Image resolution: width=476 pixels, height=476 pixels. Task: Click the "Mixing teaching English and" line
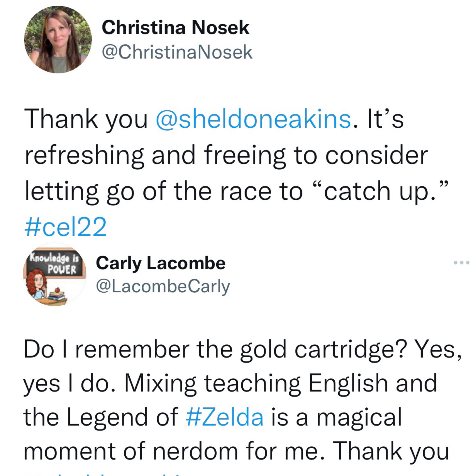[x=281, y=383]
